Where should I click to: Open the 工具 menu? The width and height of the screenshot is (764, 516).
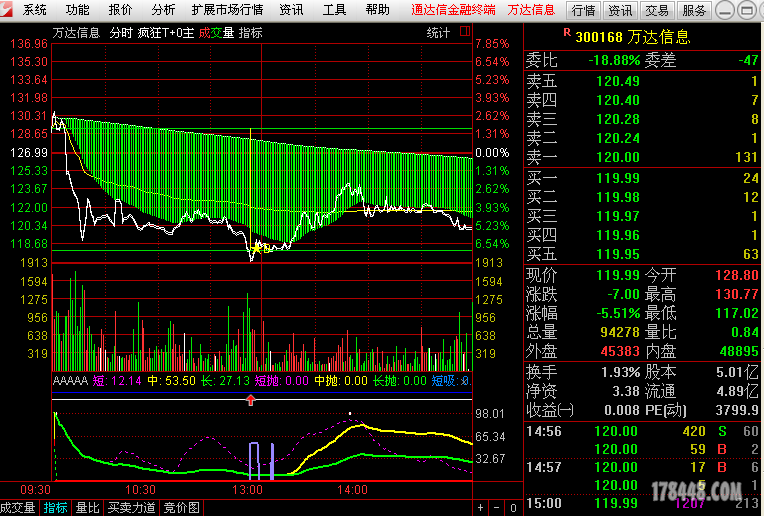pyautogui.click(x=334, y=10)
